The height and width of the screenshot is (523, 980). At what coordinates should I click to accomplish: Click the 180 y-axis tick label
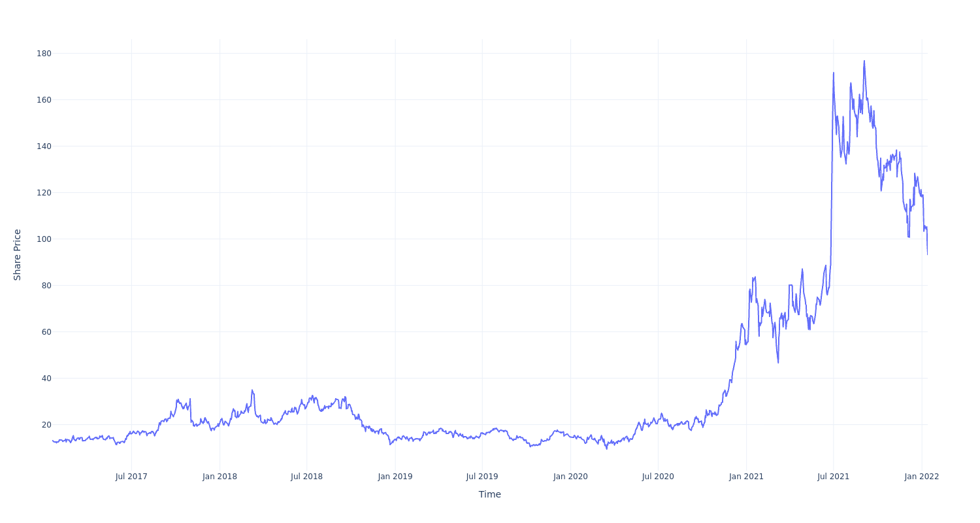44,53
